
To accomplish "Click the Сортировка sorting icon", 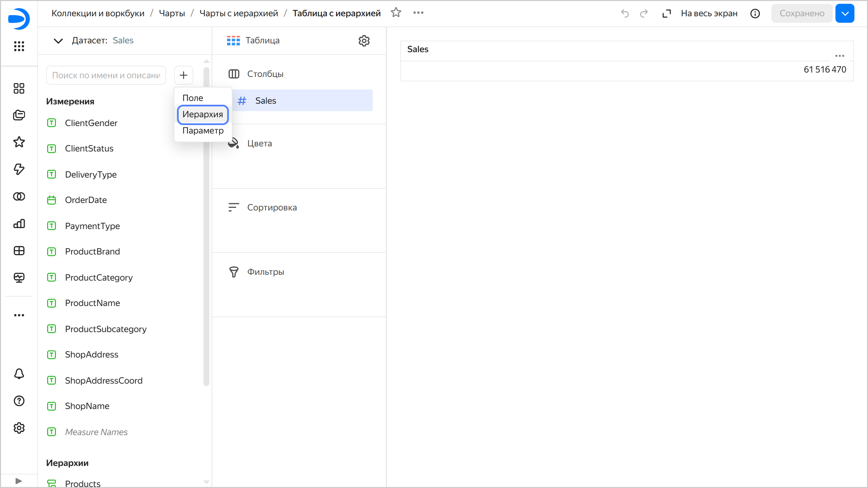I will click(x=233, y=207).
